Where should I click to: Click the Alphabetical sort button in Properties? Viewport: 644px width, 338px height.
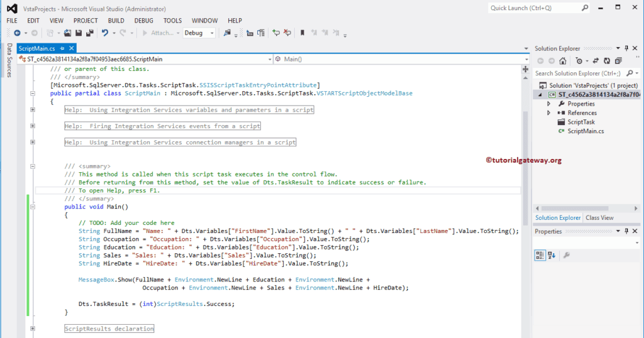point(552,255)
